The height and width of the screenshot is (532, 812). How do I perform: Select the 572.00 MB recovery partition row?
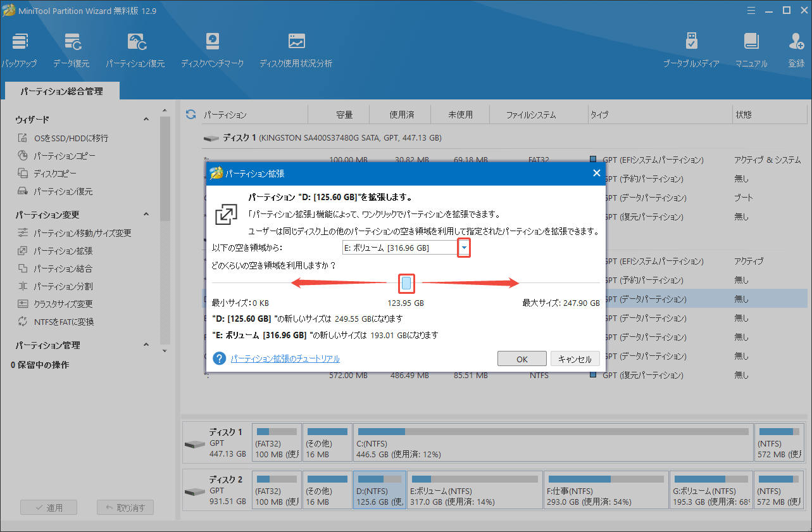504,376
